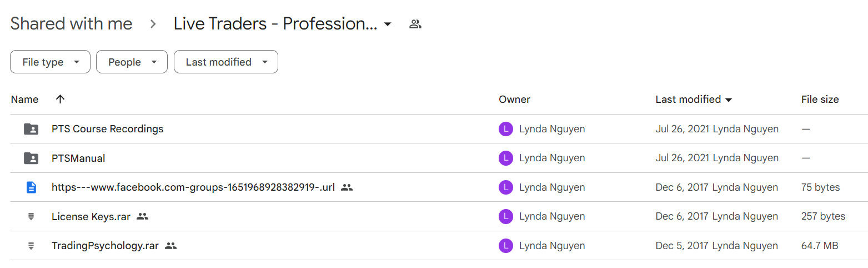868x268 pixels.
Task: Click the archive icon beside TradingPsychology.rar
Action: [x=31, y=246]
